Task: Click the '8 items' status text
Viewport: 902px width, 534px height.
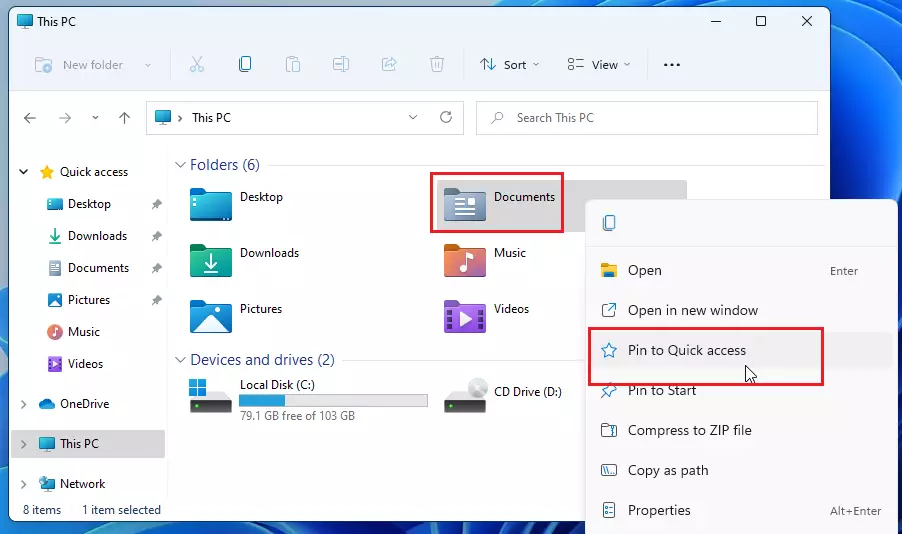Action: click(42, 510)
